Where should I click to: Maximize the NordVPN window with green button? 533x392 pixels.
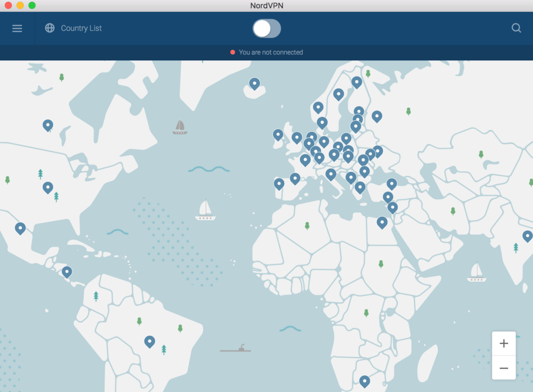(32, 5)
